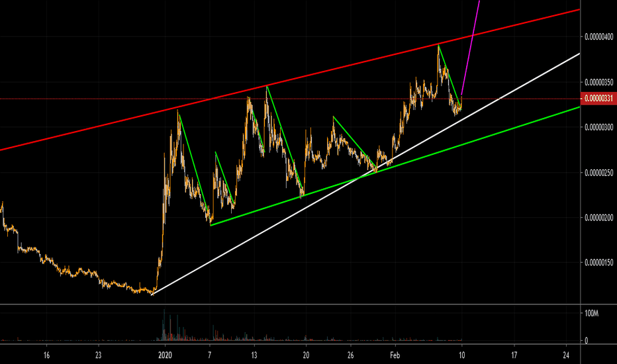Click the date label 23 on time axis
Viewport: 617px width, 364px height.
[x=99, y=355]
